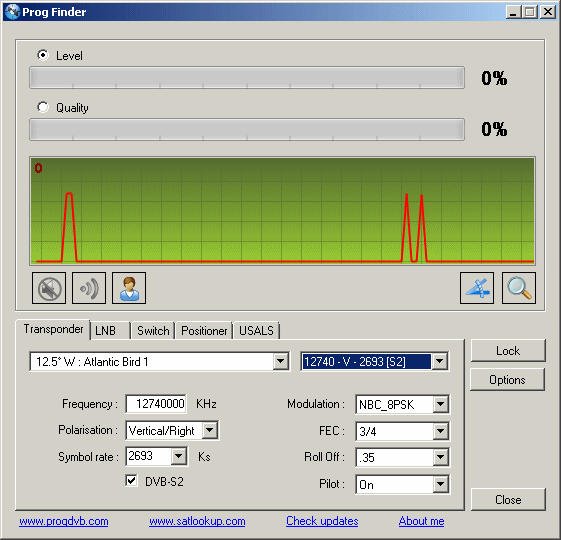Switch to the USALS tab

coord(256,330)
